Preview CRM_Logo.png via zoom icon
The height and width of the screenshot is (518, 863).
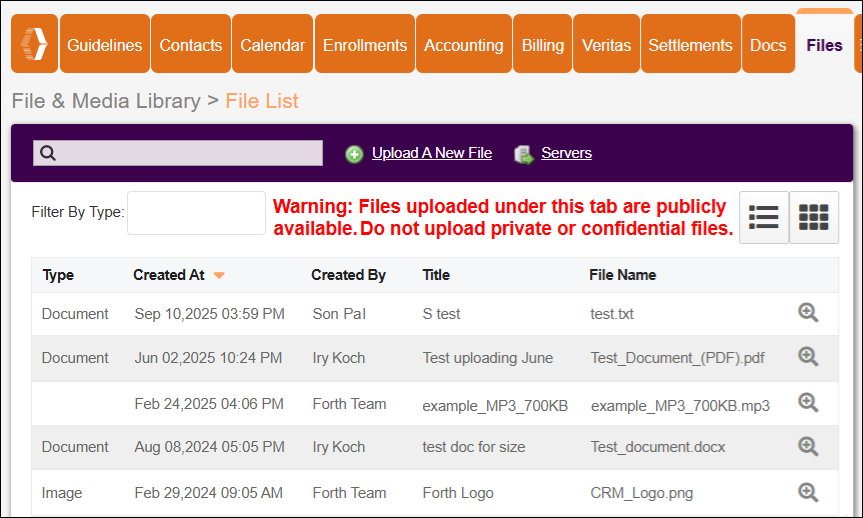(808, 492)
